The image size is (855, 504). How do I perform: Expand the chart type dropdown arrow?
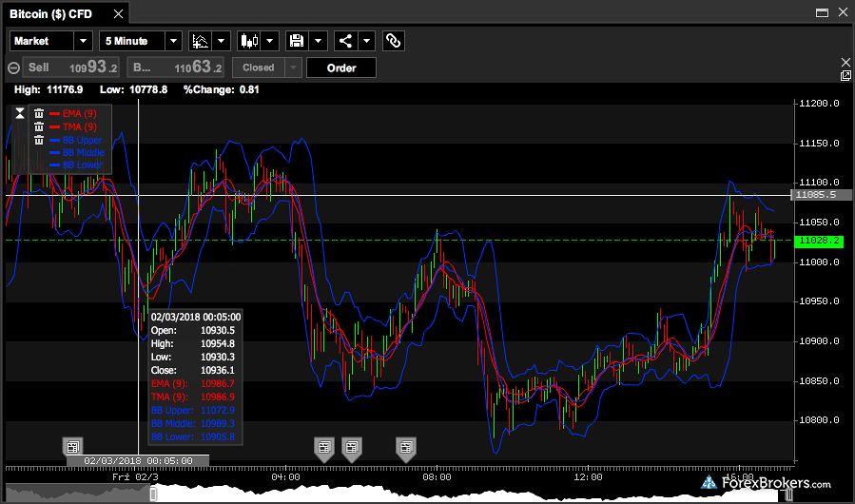[x=270, y=41]
